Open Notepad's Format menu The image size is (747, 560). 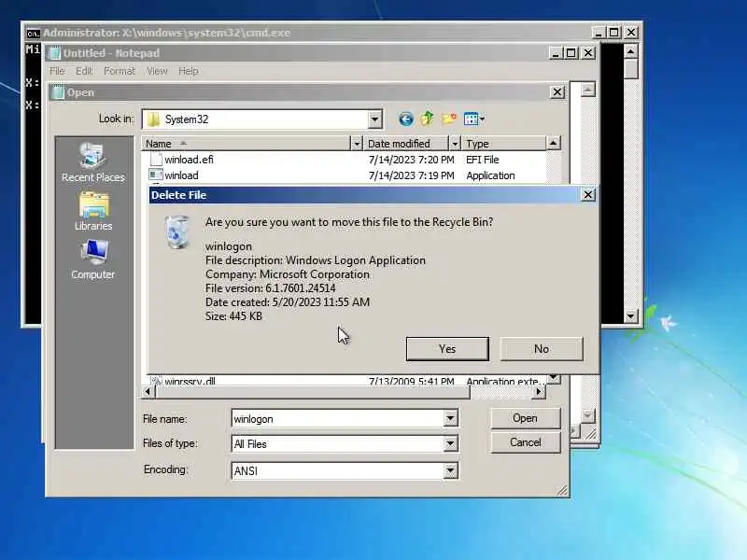click(120, 71)
